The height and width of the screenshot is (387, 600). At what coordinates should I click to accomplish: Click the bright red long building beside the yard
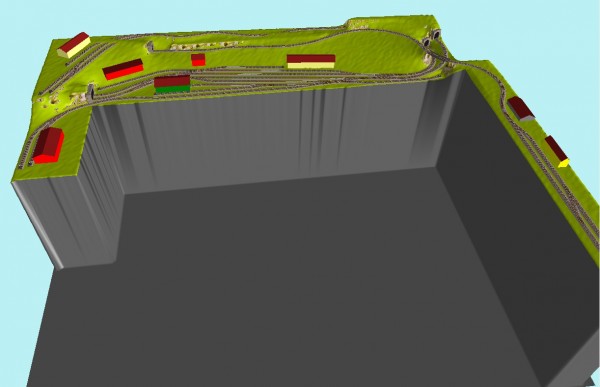[123, 69]
